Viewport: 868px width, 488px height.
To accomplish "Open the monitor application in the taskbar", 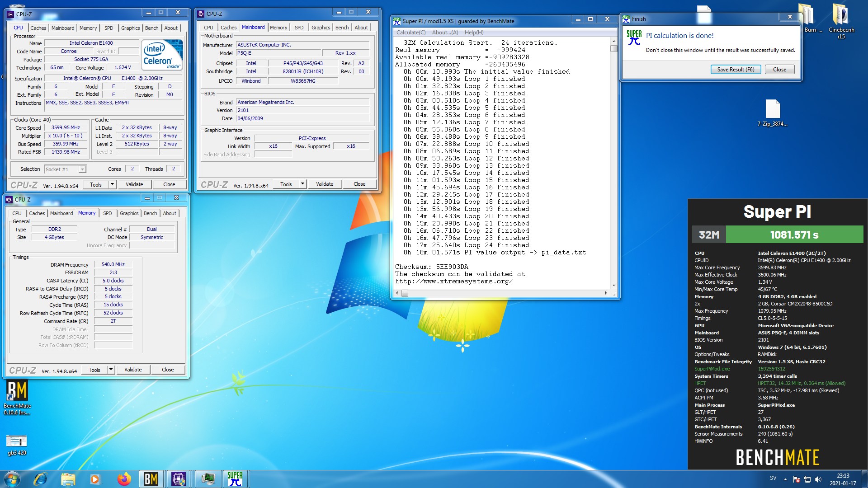I will click(x=208, y=479).
